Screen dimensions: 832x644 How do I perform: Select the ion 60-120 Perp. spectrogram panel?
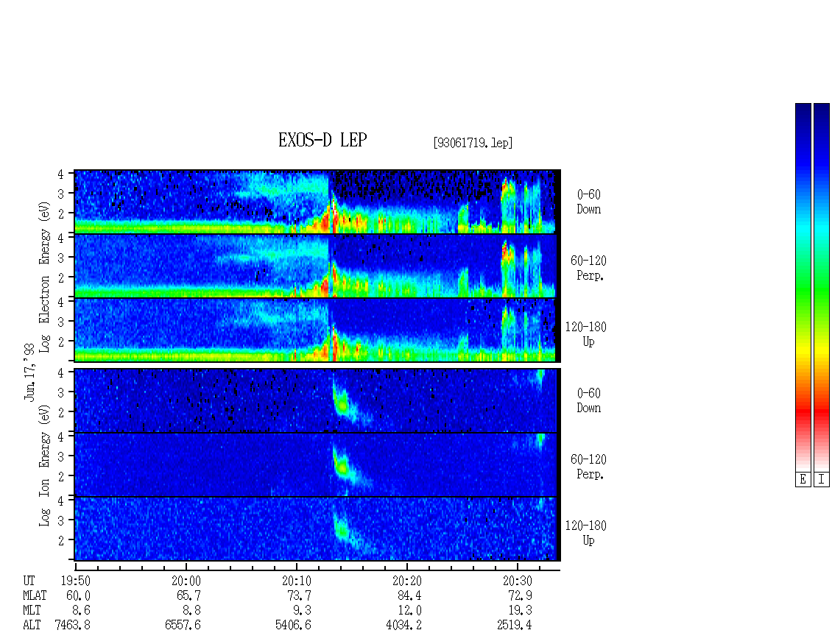pos(317,464)
